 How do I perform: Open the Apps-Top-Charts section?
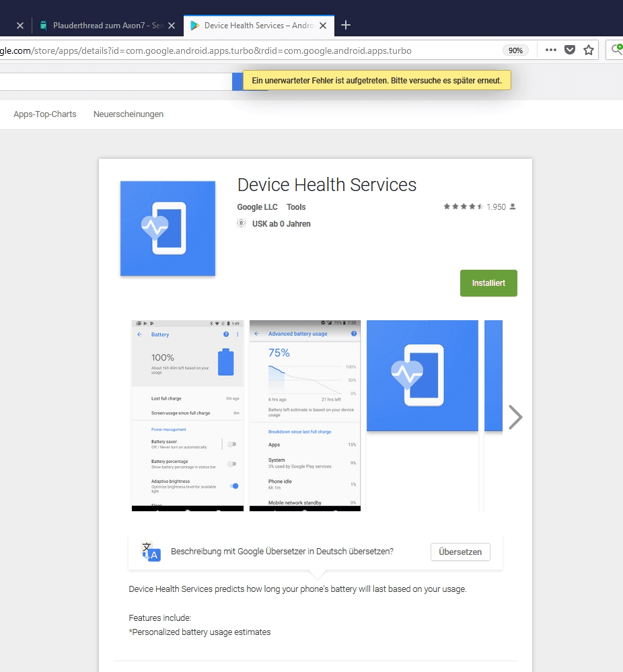45,114
